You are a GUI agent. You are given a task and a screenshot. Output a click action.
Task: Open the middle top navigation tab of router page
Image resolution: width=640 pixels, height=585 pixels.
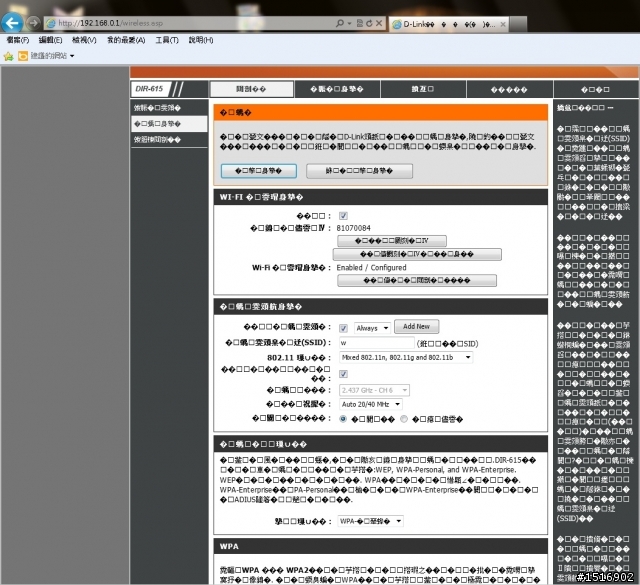[423, 89]
